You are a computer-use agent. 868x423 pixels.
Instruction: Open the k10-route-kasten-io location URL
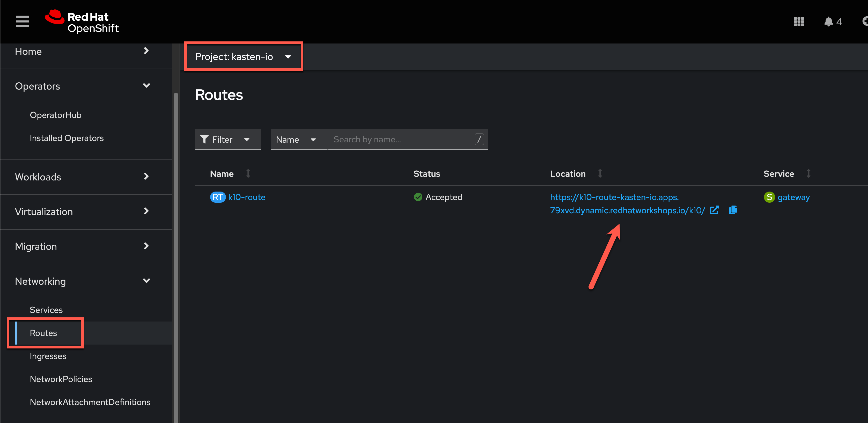click(627, 203)
